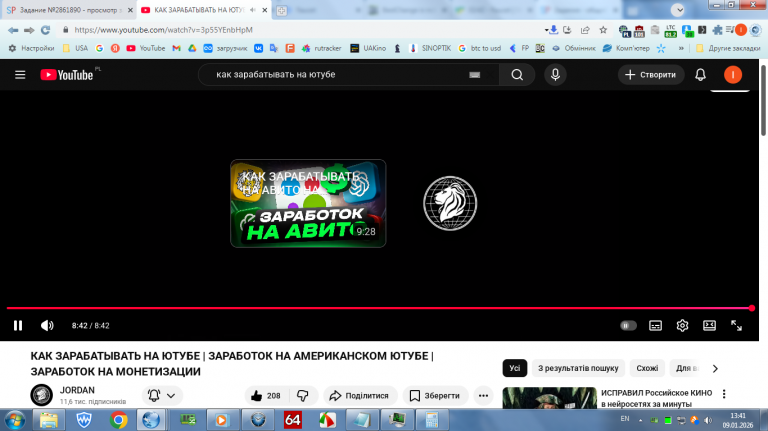The image size is (768, 431).
Task: Open the YouTube bookmark
Action: coord(146,48)
